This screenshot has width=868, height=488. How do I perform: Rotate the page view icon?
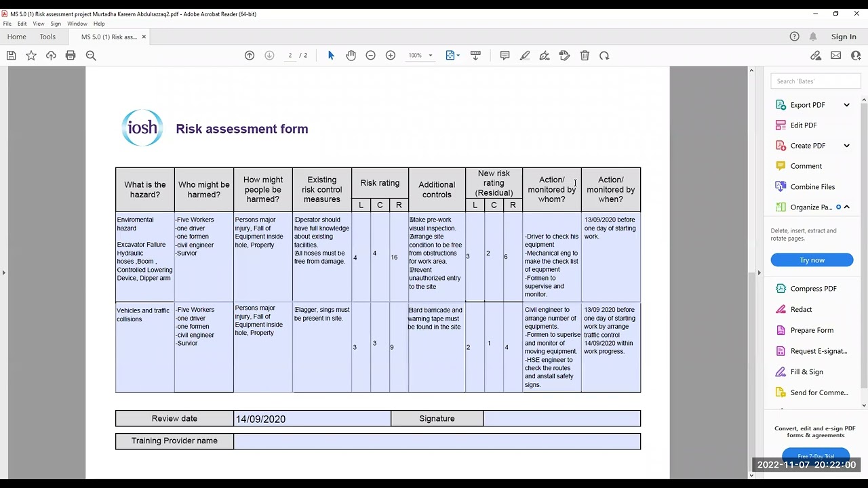pyautogui.click(x=604, y=56)
